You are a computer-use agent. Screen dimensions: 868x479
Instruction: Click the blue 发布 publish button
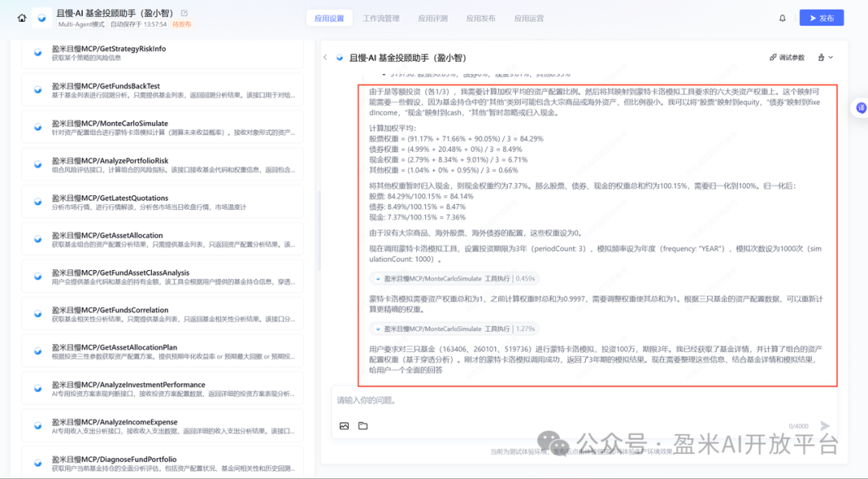click(821, 17)
